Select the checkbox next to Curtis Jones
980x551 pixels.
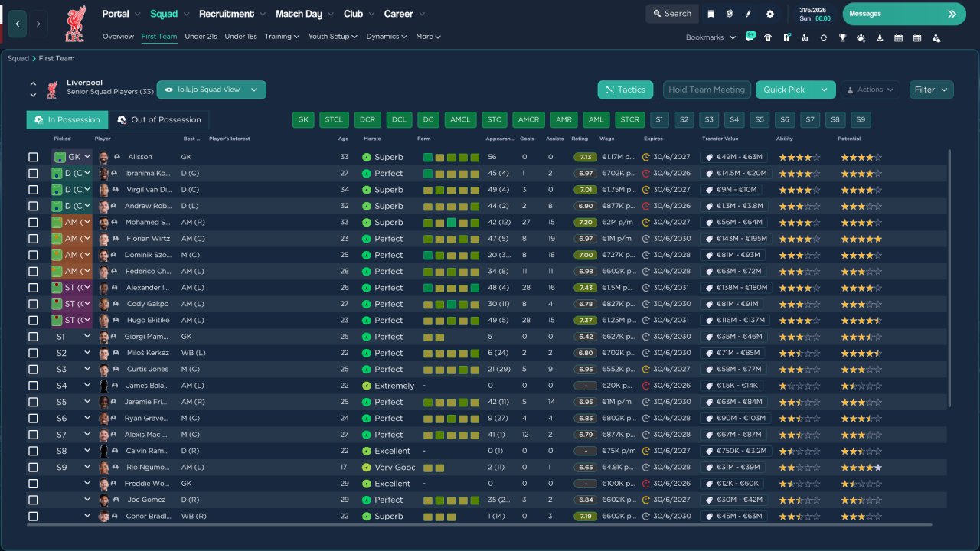pyautogui.click(x=33, y=370)
